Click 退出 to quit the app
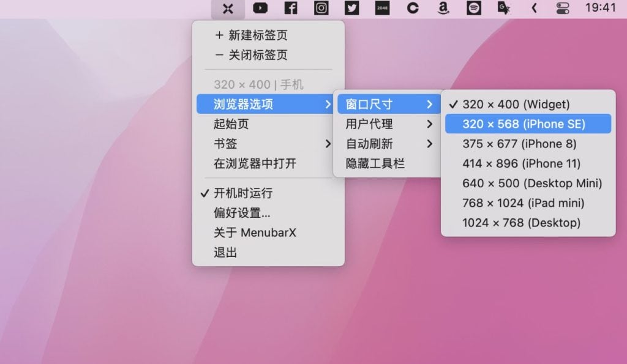 tap(268, 253)
